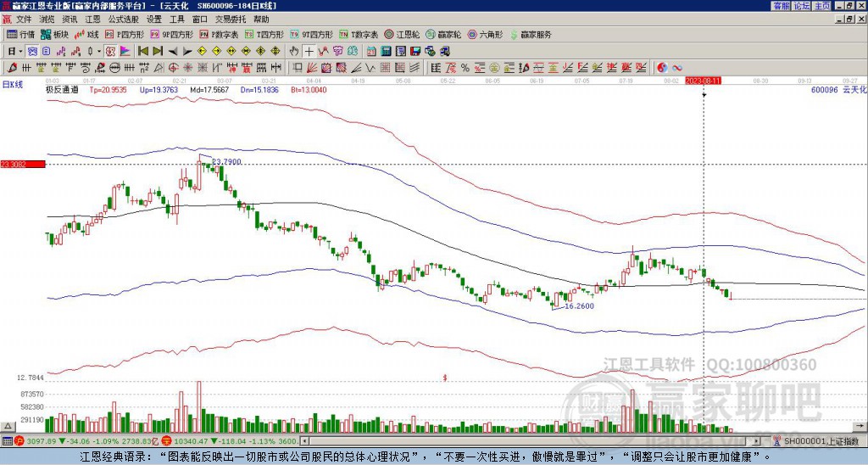This screenshot has width=868, height=465.
Task: Click the percent sign tool
Action: 465,68
